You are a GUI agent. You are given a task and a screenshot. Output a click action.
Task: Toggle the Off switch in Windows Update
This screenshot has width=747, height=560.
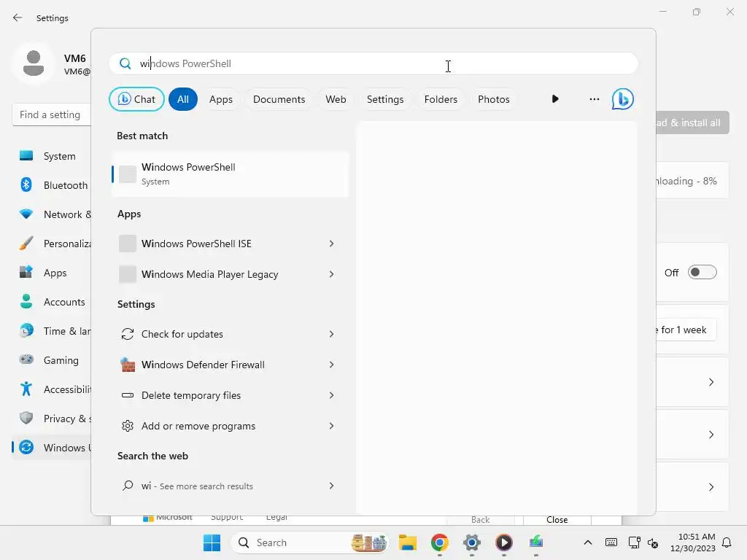click(702, 273)
